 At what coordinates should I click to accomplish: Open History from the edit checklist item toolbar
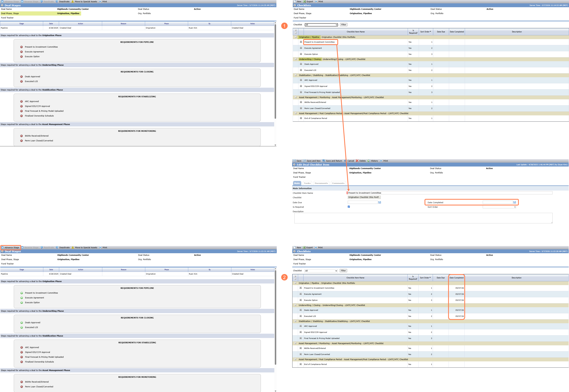(x=372, y=161)
